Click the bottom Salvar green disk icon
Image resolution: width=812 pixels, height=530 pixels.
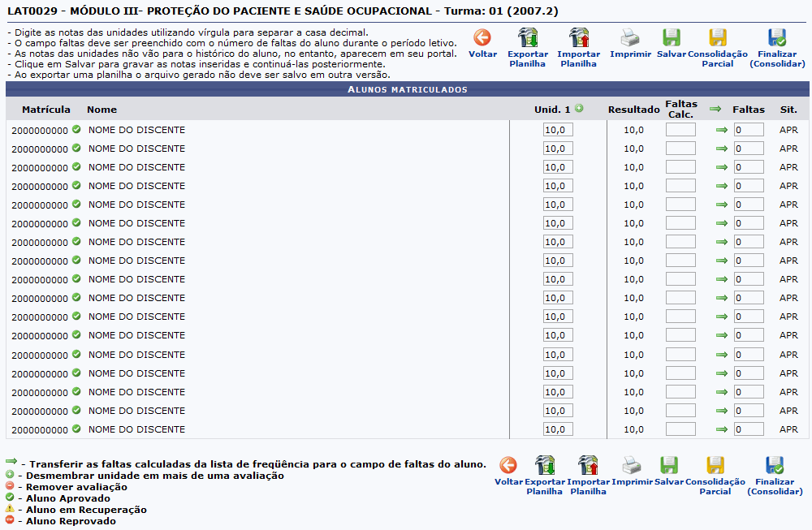click(x=669, y=465)
